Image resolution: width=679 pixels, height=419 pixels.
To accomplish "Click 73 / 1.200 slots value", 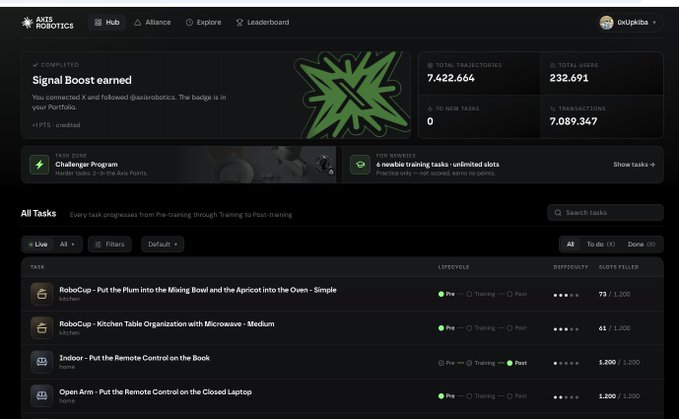I will [614, 294].
